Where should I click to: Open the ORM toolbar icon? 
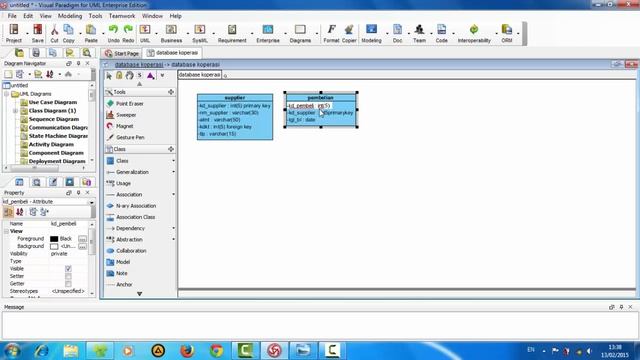pos(507,33)
